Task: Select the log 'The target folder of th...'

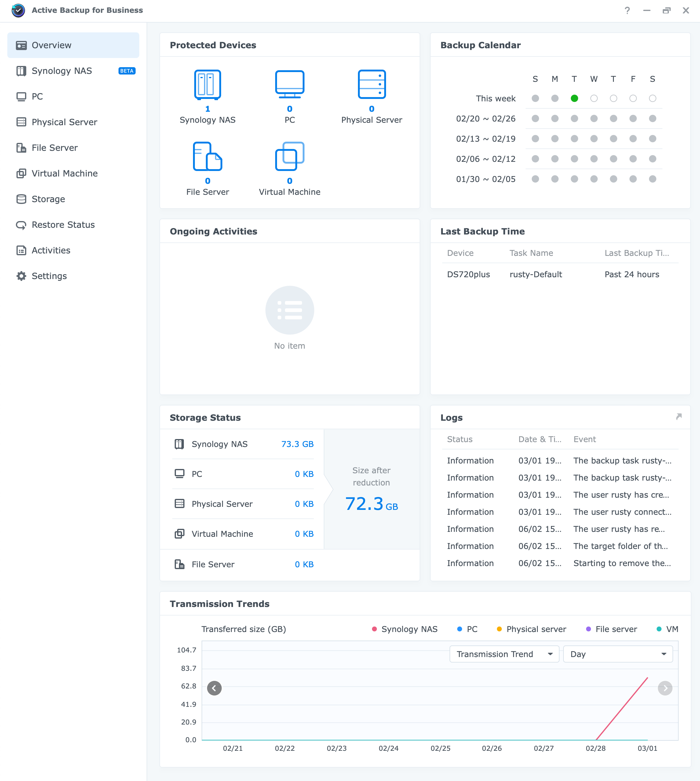Action: coord(560,546)
